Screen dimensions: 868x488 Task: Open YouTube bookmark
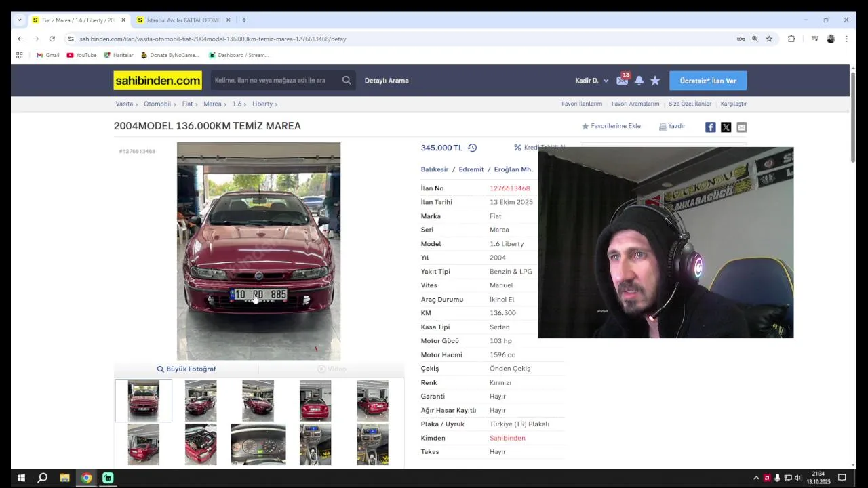tap(81, 55)
